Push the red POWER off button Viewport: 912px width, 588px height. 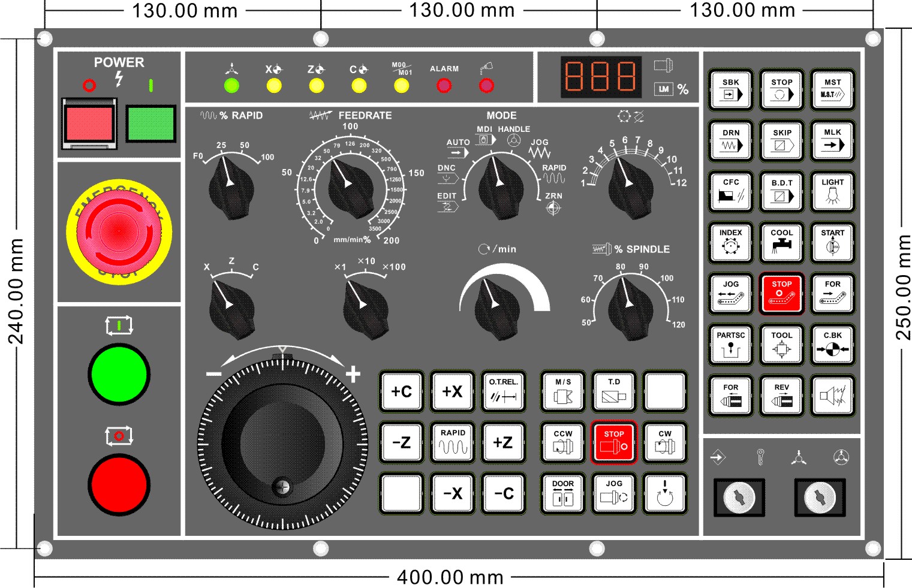[x=89, y=124]
